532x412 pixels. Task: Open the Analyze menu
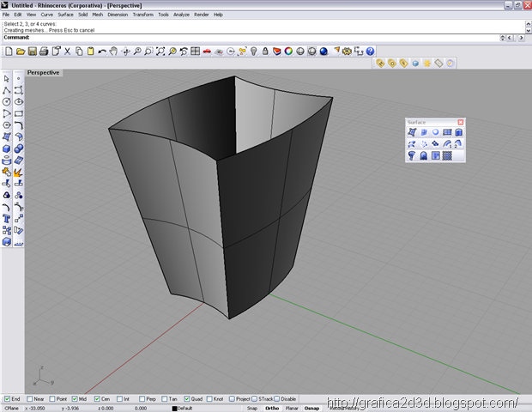[182, 15]
